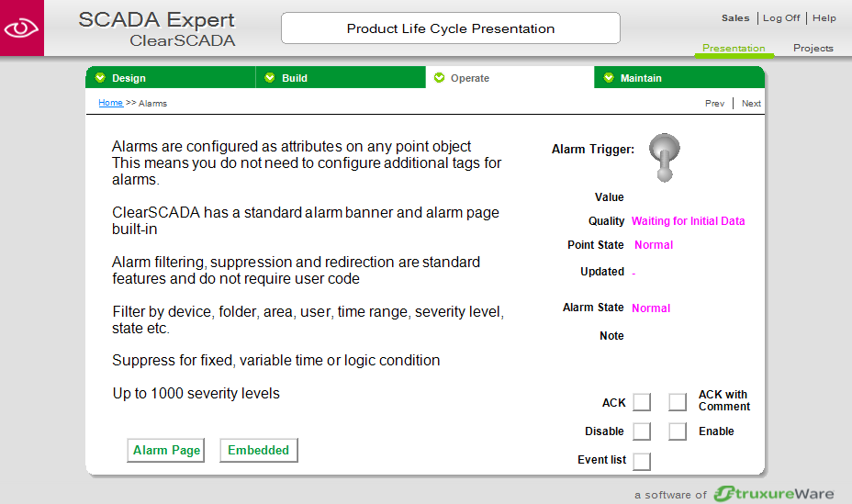Open the Design tab
The width and height of the screenshot is (852, 504).
(170, 77)
